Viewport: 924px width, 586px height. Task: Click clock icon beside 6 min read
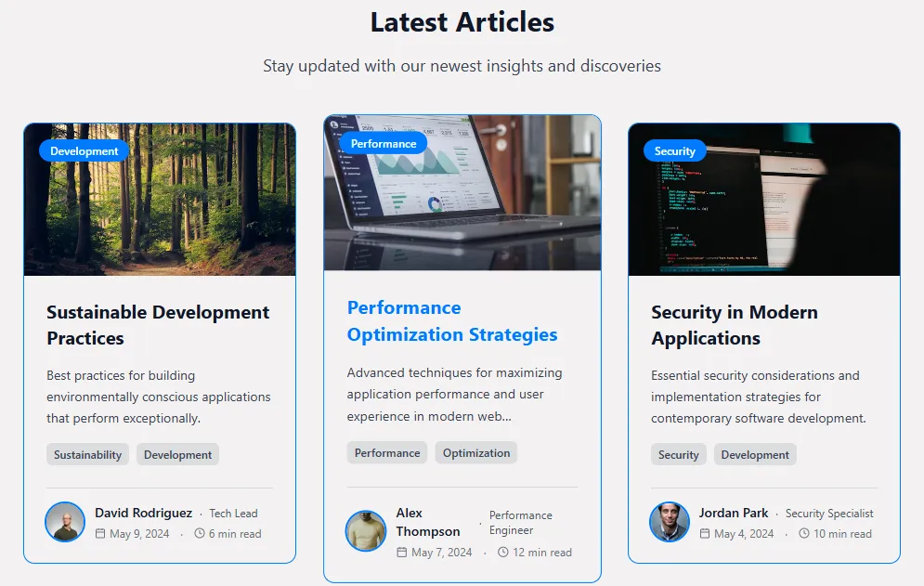[x=200, y=534]
